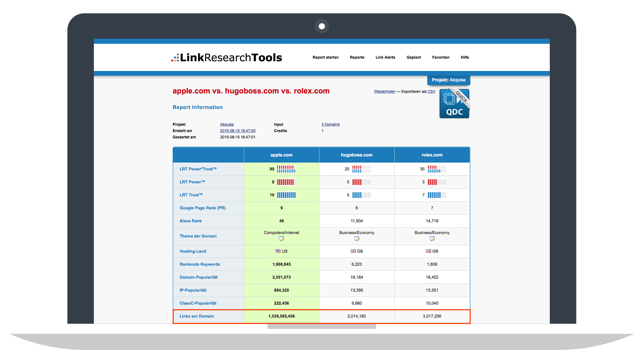Click the Links zur Domain row label
644x363 pixels.
tap(197, 316)
